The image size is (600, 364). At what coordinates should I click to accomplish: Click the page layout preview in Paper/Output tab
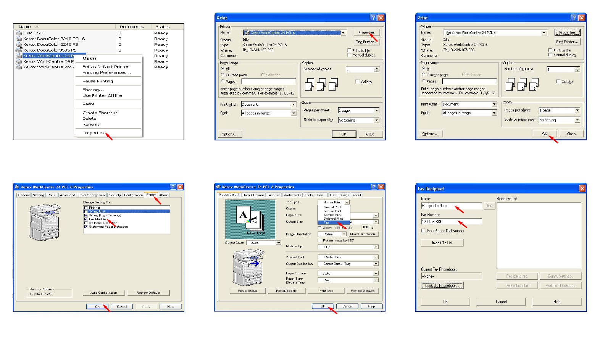click(x=250, y=219)
